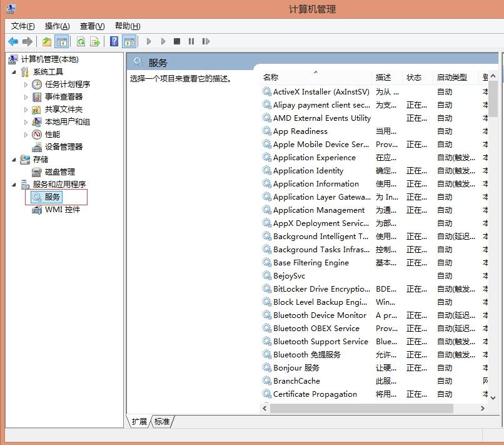Viewport: 504px width, 445px height.
Task: Open the 操作 menu
Action: pos(56,26)
